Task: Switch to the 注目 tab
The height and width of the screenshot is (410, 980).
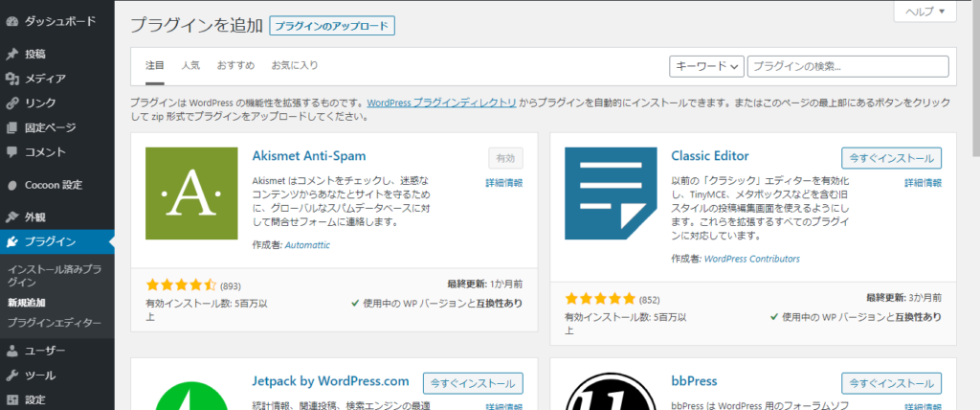Action: pyautogui.click(x=155, y=65)
